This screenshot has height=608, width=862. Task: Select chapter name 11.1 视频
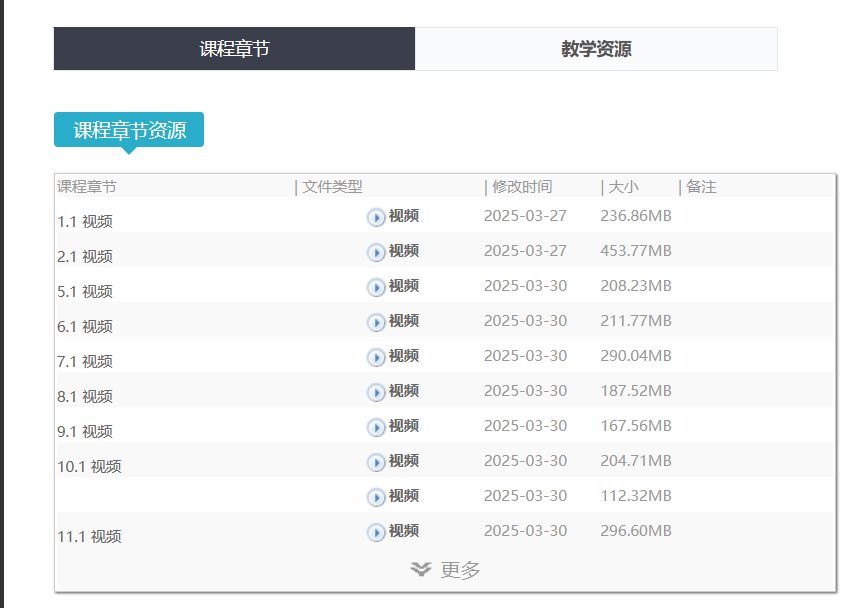point(89,537)
